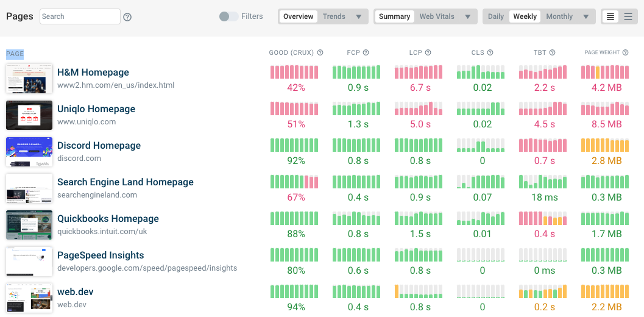Click the Search Engine Land screenshot thumbnail
The image size is (644, 317).
coord(29,188)
